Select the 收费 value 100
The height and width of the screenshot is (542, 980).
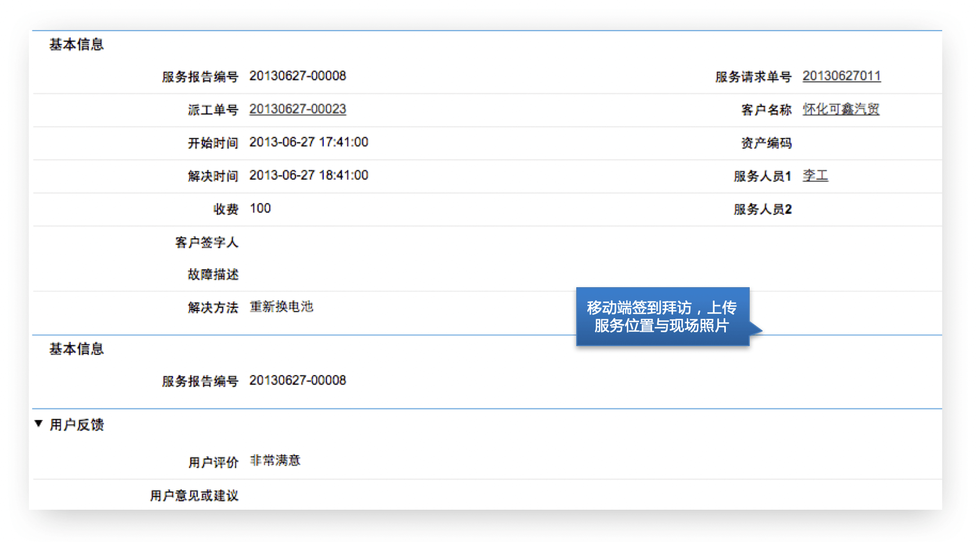coord(260,209)
